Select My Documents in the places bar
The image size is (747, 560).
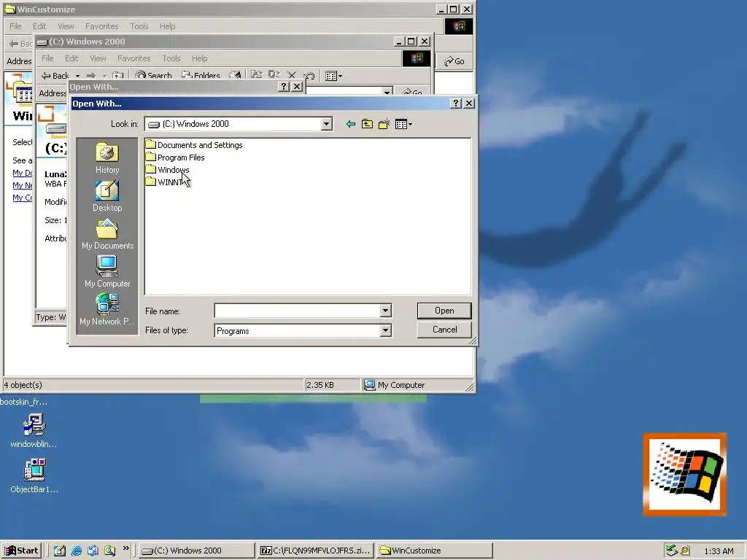pos(107,234)
